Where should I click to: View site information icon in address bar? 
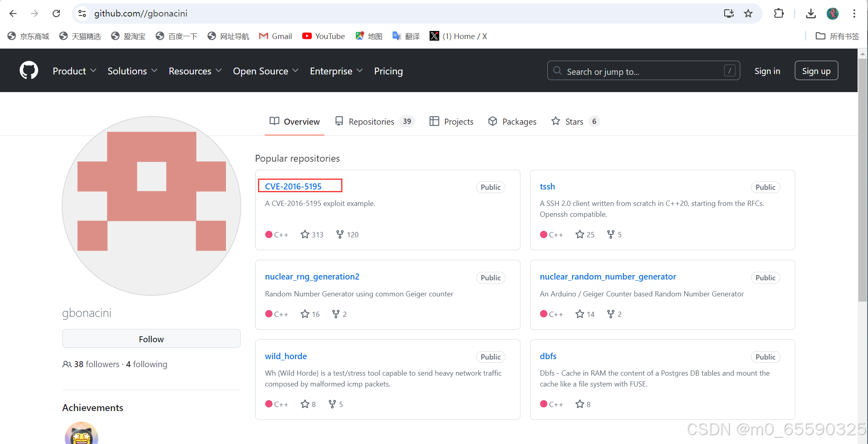[82, 14]
